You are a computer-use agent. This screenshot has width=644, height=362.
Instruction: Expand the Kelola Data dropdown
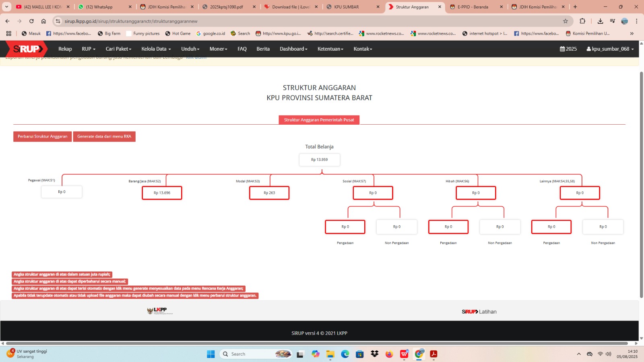tap(156, 49)
